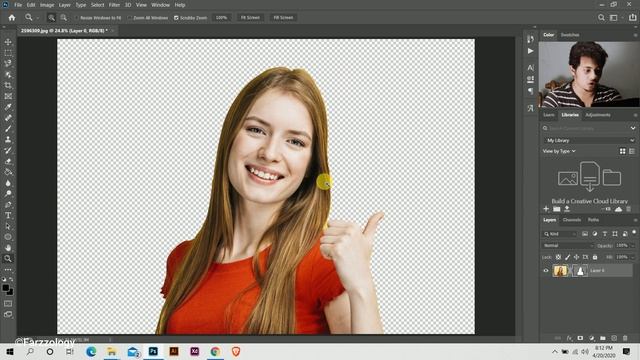This screenshot has width=640, height=360.
Task: Click the 100% zoom button
Action: point(221,18)
